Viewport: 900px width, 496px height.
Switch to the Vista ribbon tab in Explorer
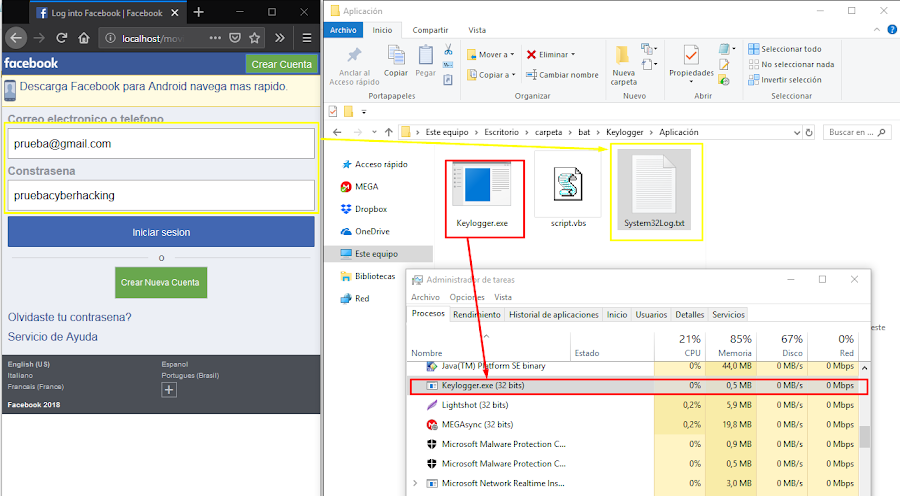coord(477,30)
